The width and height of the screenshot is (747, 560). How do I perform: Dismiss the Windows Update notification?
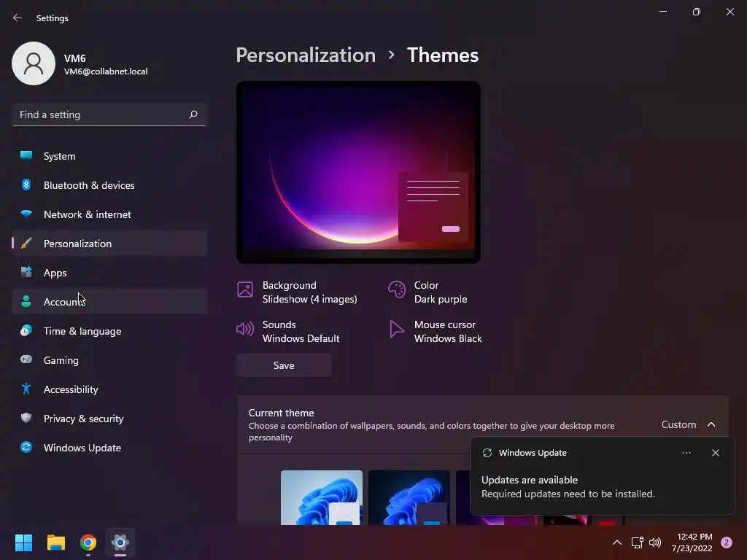(x=715, y=453)
